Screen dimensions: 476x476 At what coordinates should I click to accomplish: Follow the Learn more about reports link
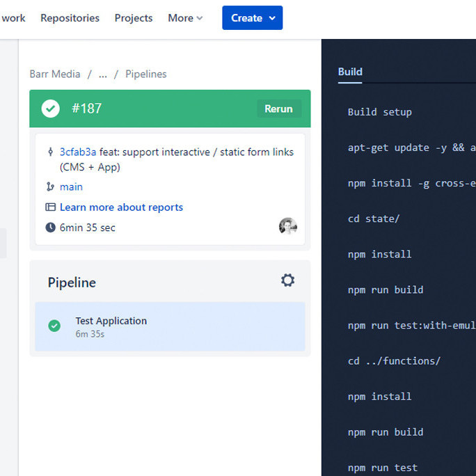(x=121, y=207)
